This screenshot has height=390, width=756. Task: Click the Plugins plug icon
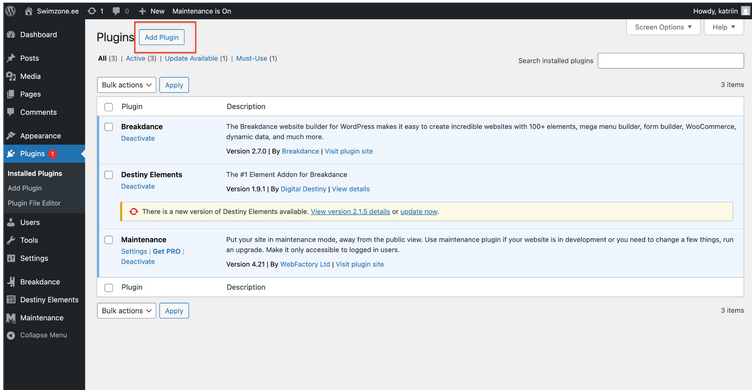(11, 154)
